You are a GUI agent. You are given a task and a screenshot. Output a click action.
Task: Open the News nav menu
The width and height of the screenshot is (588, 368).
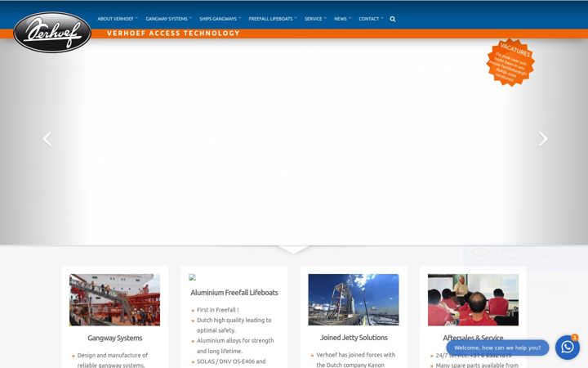click(x=342, y=19)
